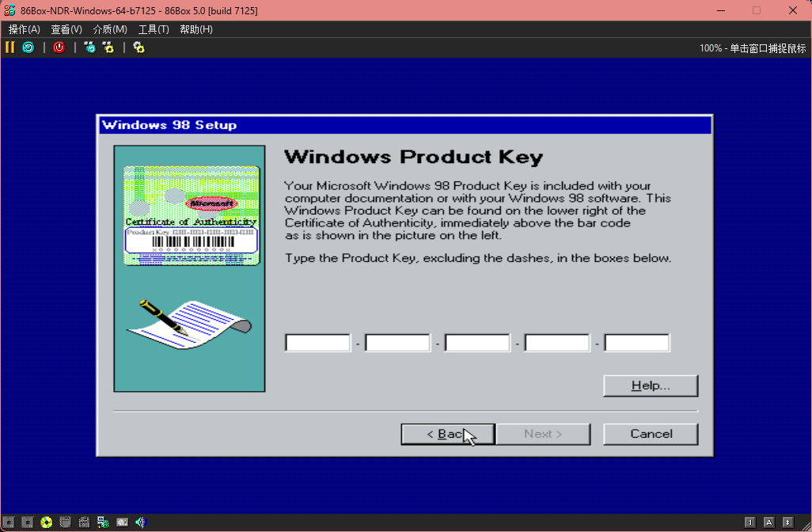The height and width of the screenshot is (532, 812).
Task: Click the greyed cartridge icon in status bar
Action: pos(84,522)
